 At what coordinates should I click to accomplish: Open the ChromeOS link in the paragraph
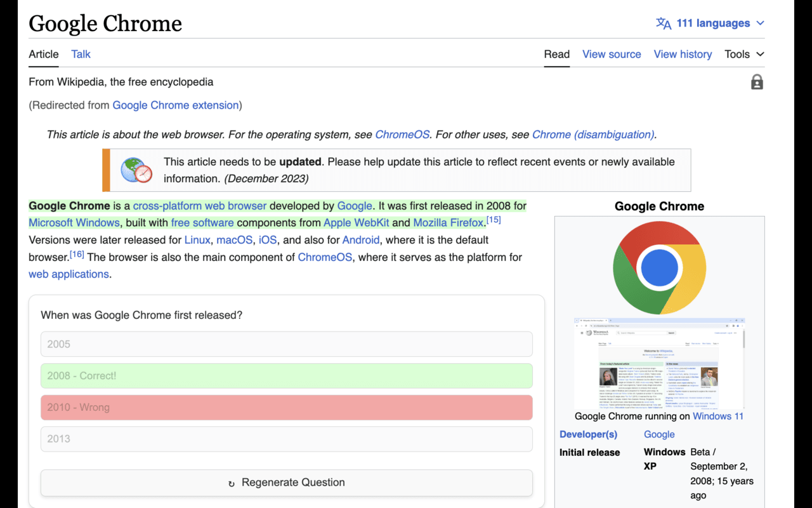tap(325, 257)
